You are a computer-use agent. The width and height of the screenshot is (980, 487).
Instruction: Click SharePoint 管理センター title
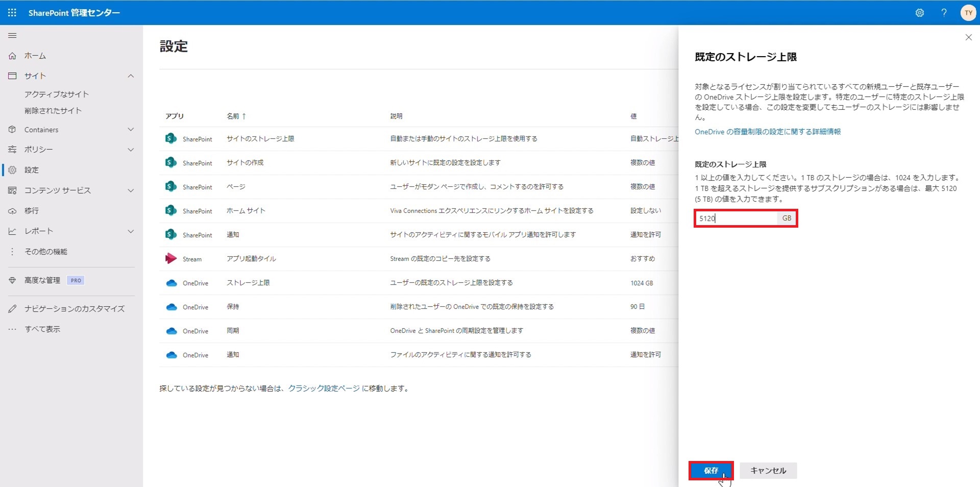tap(74, 13)
